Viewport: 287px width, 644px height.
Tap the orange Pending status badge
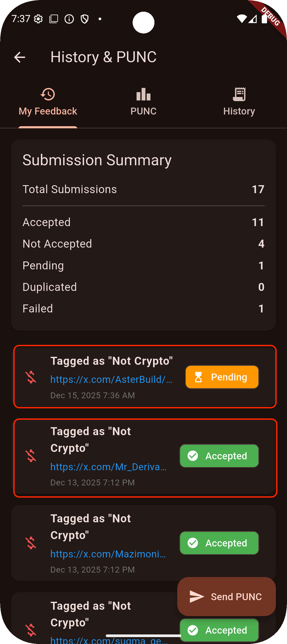(222, 377)
